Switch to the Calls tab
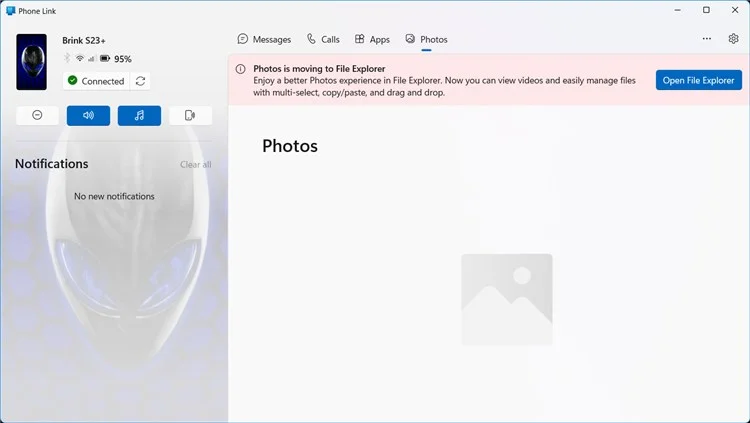The image size is (750, 423). coord(323,39)
